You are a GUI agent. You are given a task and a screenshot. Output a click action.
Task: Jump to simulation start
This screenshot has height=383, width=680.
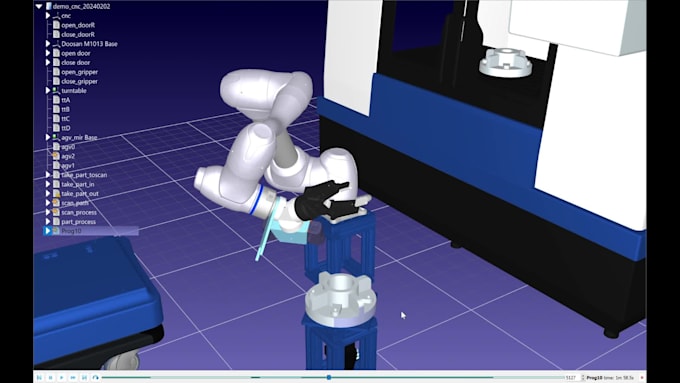pos(39,378)
